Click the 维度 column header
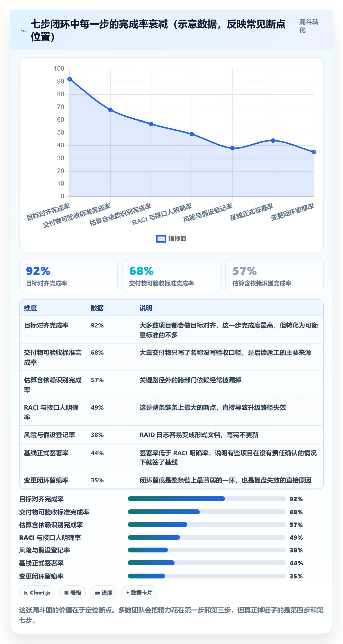Viewport: 343px width, 644px height. click(x=30, y=308)
